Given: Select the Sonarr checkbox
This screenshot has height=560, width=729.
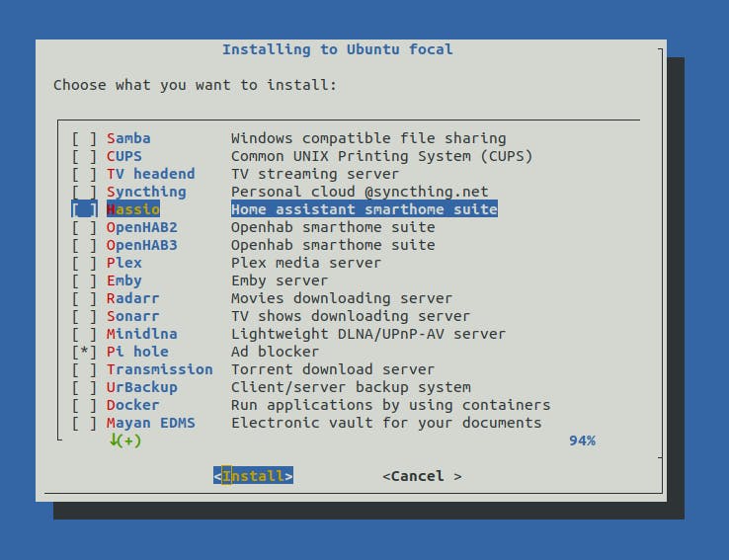Looking at the screenshot, I should point(84,316).
